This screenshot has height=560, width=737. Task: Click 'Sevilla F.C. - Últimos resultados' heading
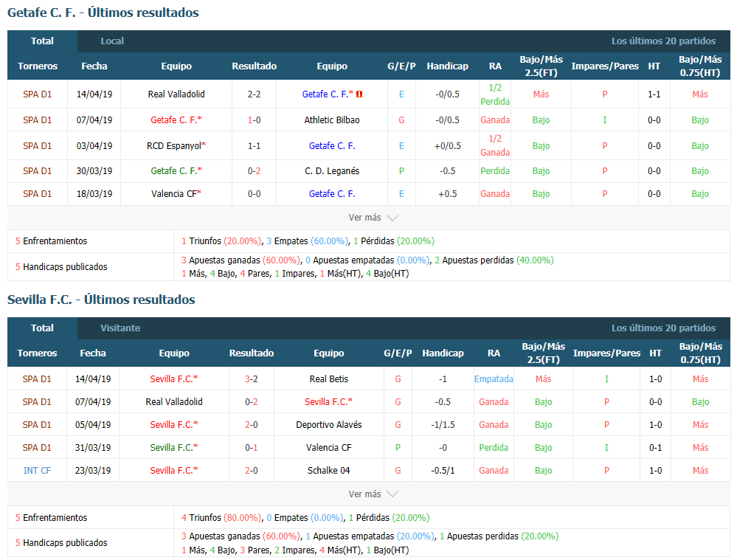[x=101, y=300]
